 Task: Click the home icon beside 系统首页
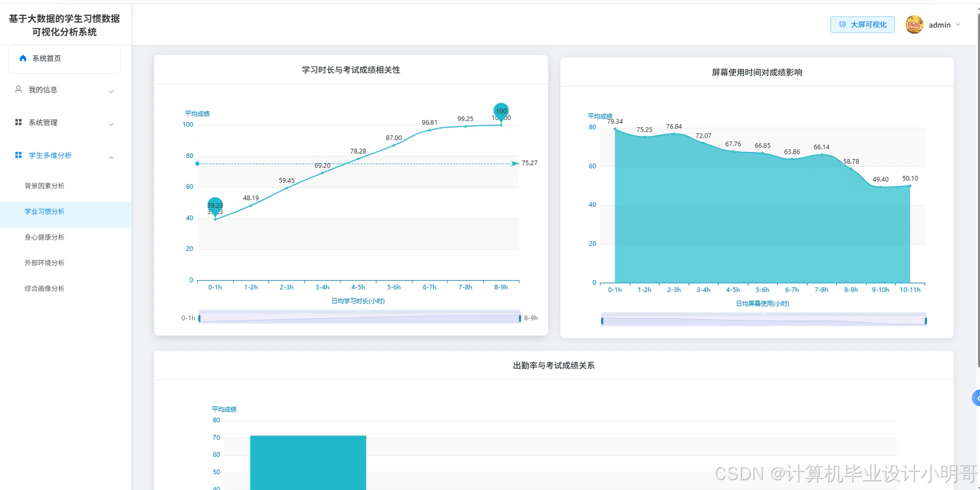tap(23, 58)
